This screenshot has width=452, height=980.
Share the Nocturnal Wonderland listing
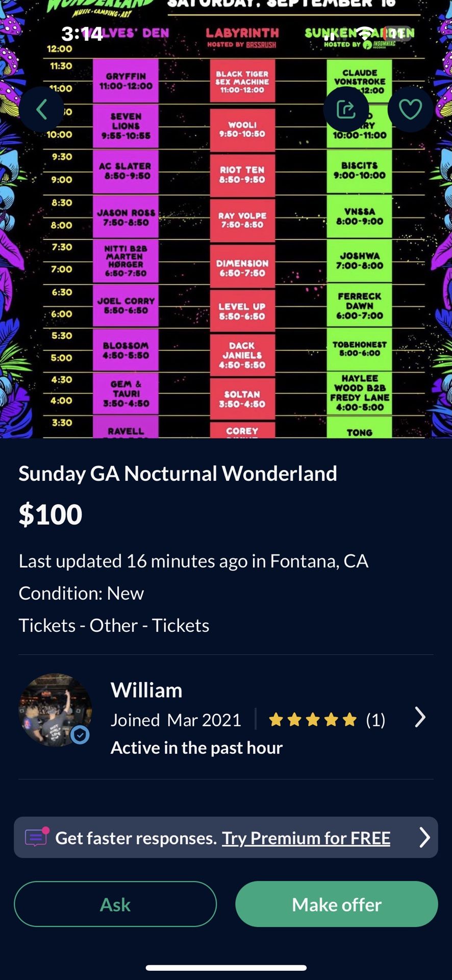[x=346, y=109]
